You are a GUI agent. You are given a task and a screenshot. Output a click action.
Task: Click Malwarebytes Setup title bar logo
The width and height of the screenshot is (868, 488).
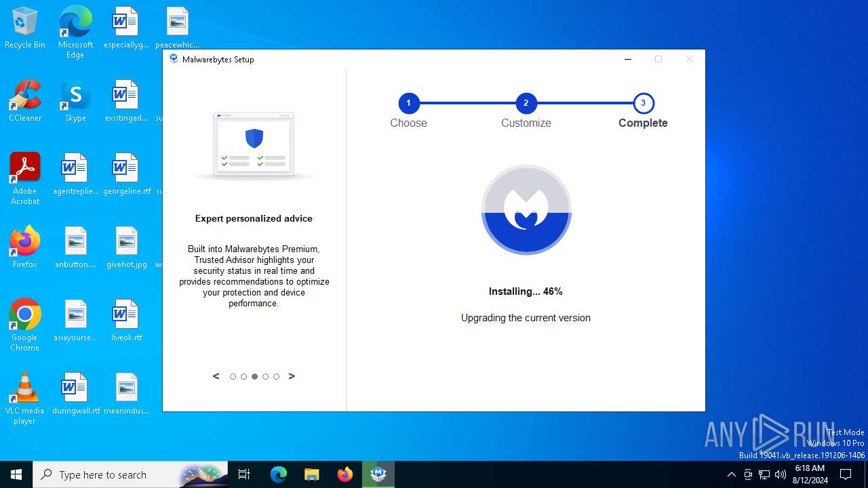[174, 59]
